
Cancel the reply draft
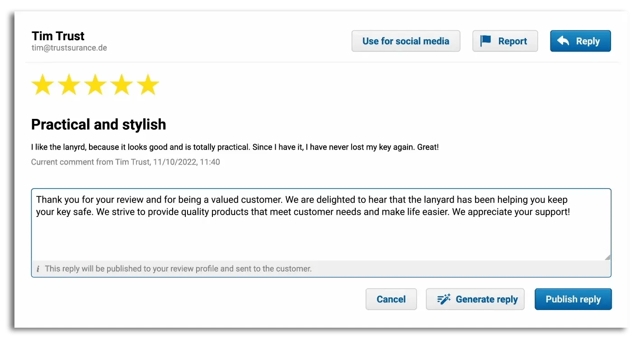pyautogui.click(x=391, y=299)
